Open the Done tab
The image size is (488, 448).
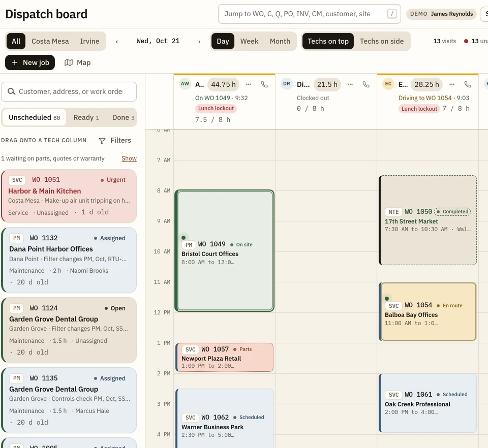tap(123, 117)
